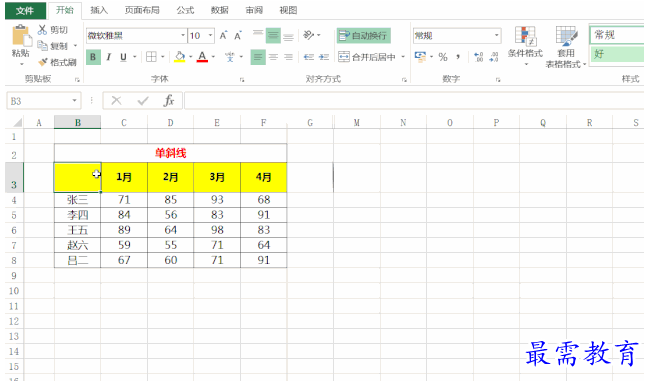Apply the Normal (常规) cell style
Viewport: 647px width, 385px height.
(x=617, y=35)
